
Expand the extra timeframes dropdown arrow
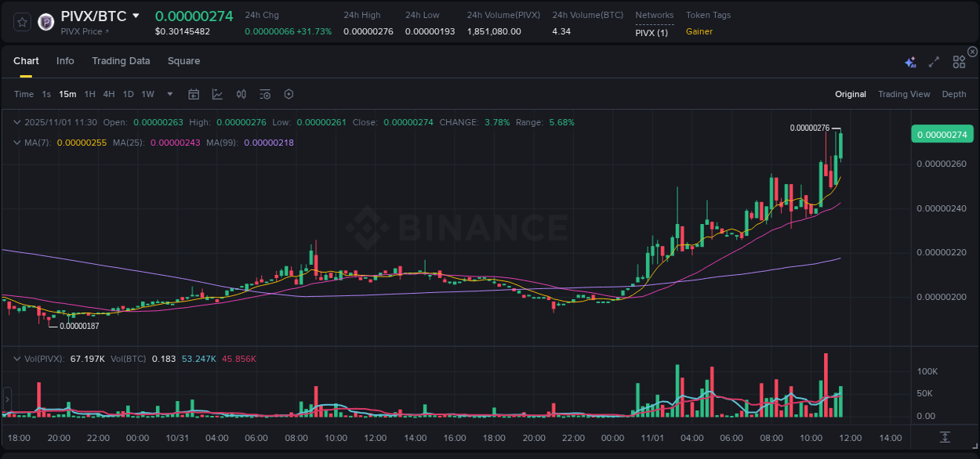click(x=169, y=94)
